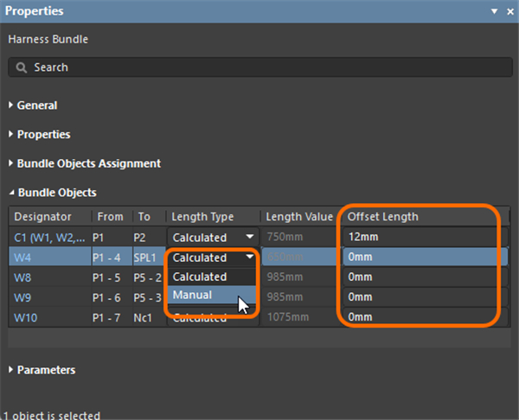This screenshot has height=420, width=519.
Task: Click into the Search field
Action: pyautogui.click(x=259, y=67)
